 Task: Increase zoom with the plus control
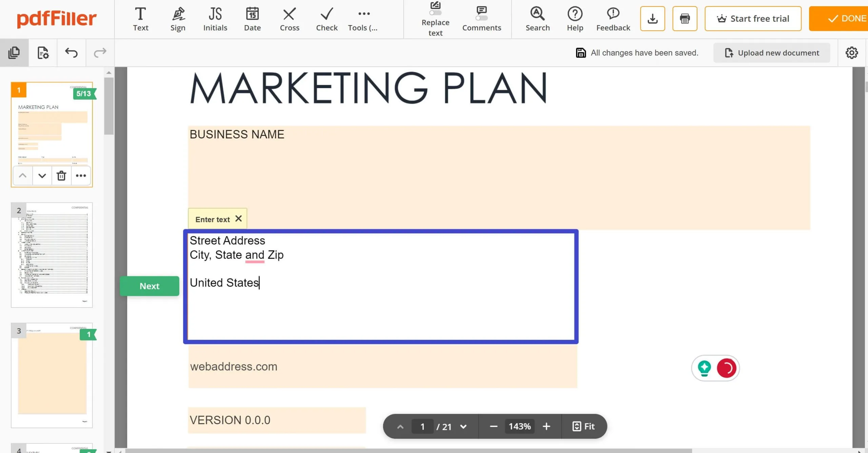tap(546, 426)
